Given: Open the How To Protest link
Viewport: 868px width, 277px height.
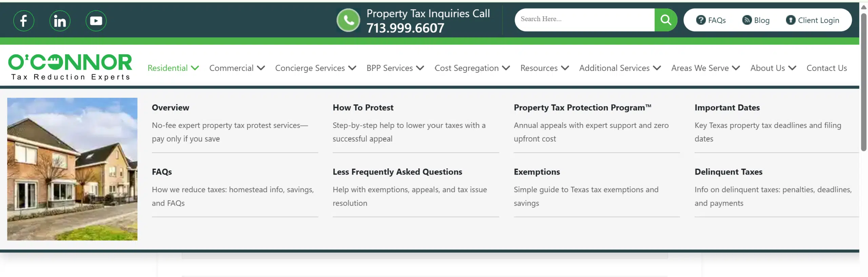Looking at the screenshot, I should (x=363, y=108).
